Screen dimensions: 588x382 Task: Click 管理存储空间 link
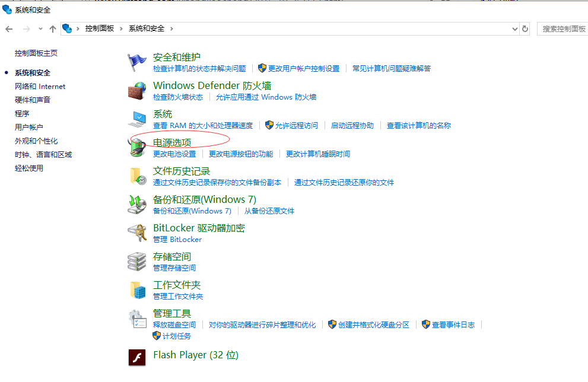coord(174,268)
